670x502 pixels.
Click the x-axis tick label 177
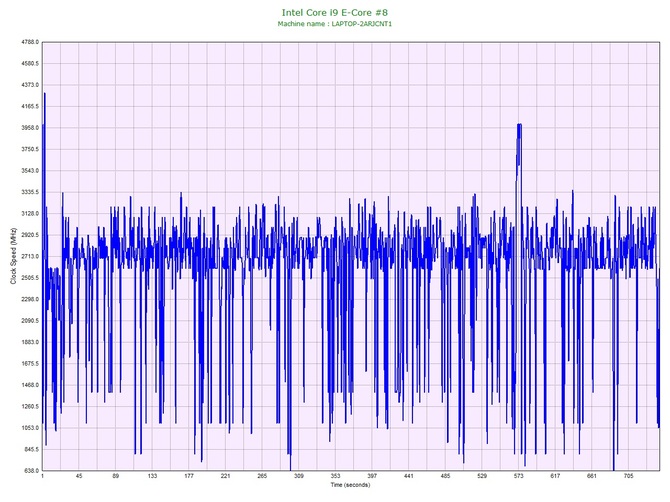click(x=189, y=476)
